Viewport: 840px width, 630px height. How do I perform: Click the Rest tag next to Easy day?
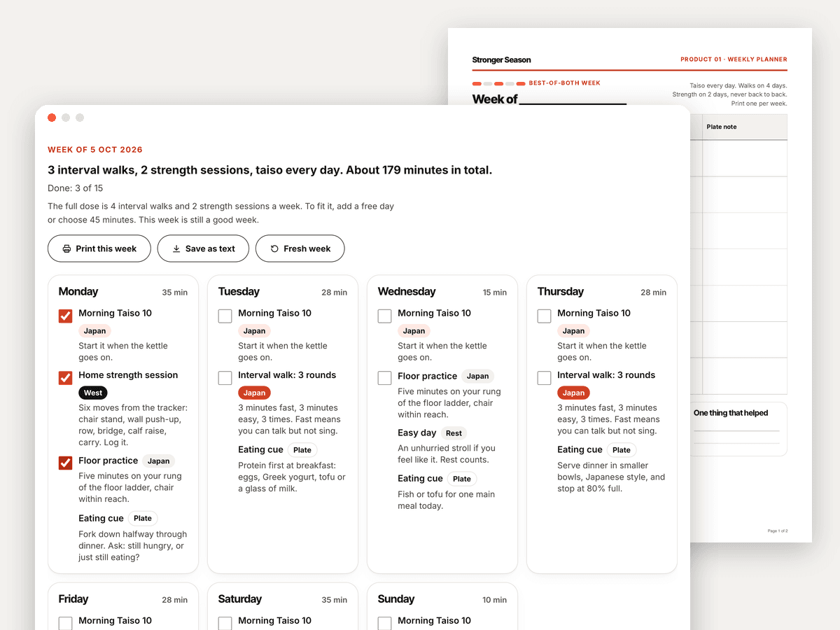click(454, 433)
